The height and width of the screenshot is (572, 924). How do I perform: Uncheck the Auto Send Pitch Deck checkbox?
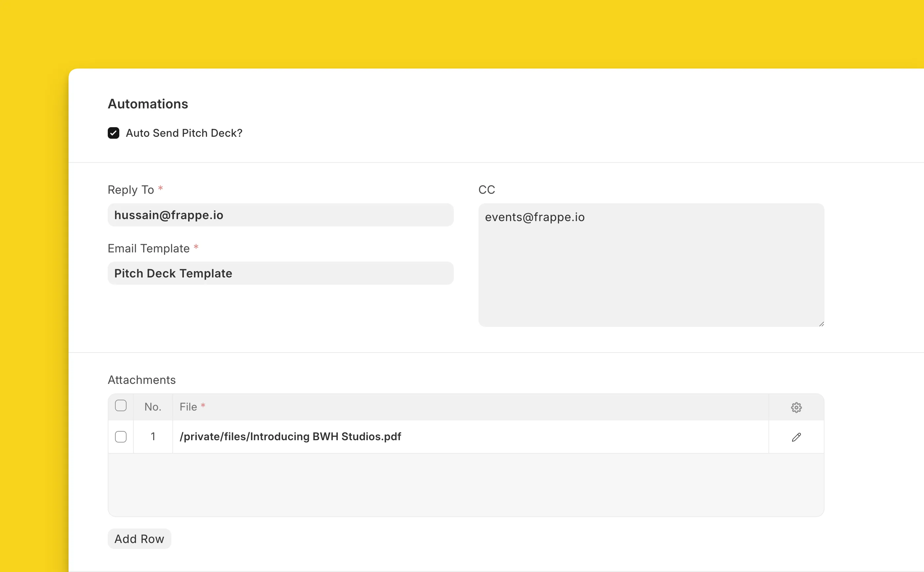tap(113, 133)
